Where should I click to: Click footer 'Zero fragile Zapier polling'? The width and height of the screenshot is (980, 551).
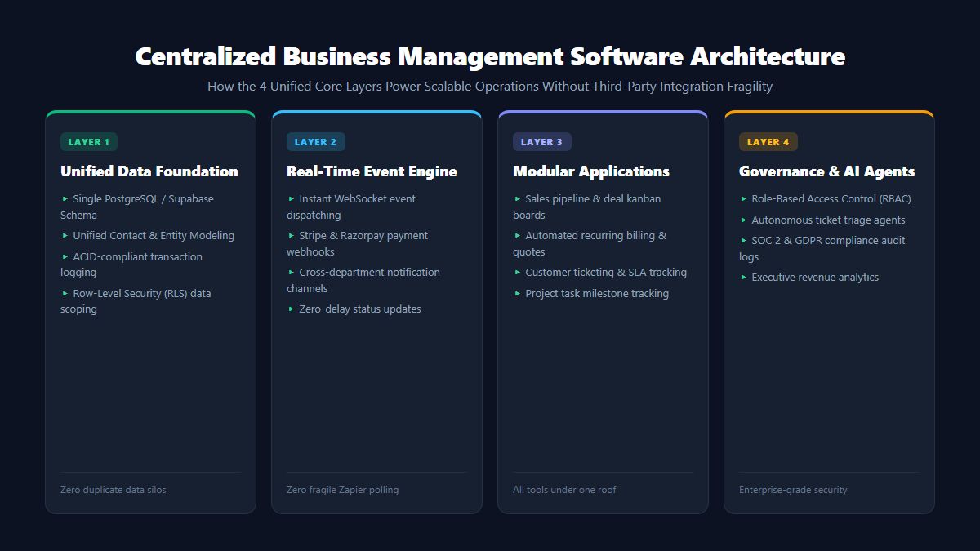pyautogui.click(x=343, y=490)
